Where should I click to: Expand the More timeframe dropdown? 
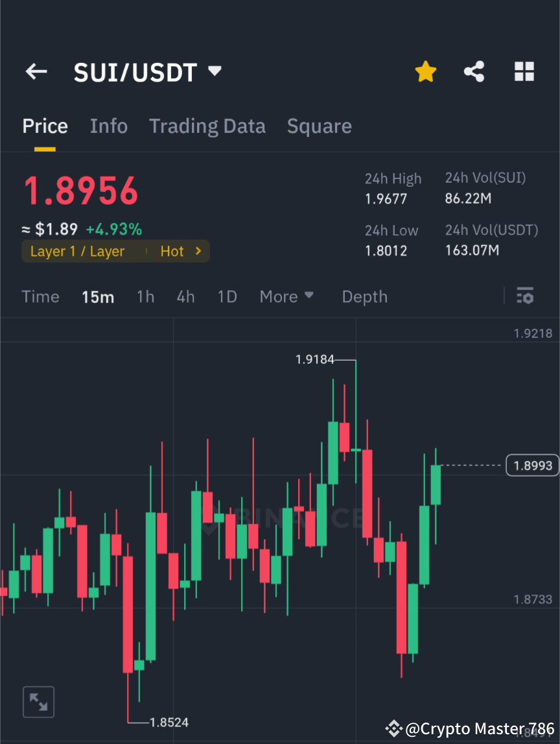pyautogui.click(x=286, y=296)
